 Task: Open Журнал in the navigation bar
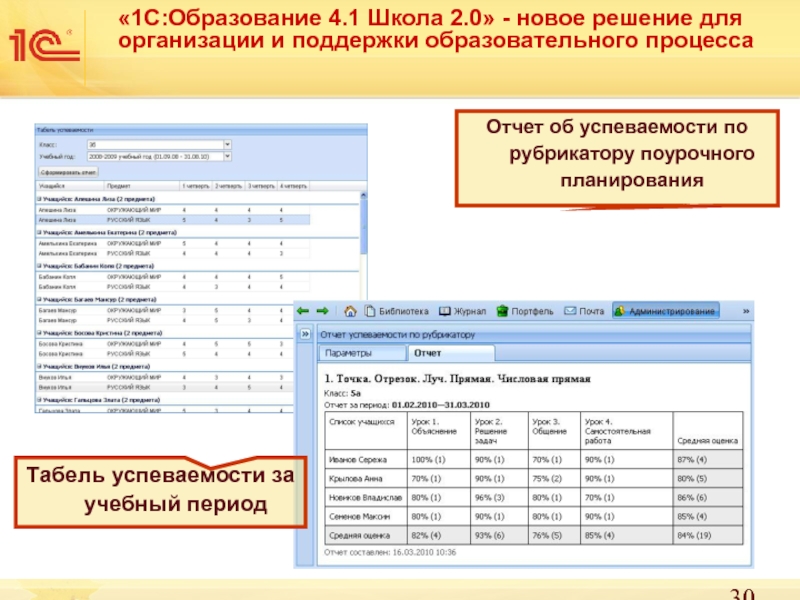coord(463,311)
